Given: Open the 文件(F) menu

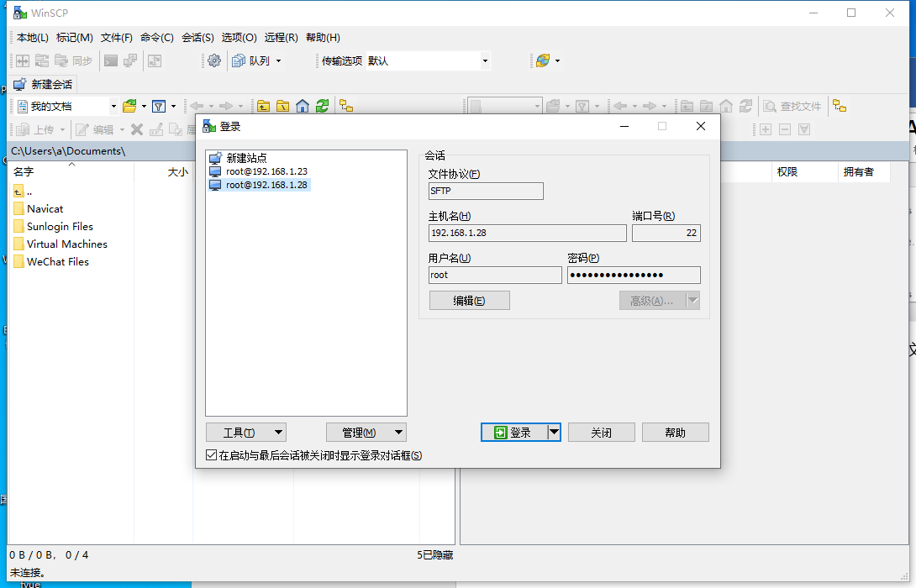Looking at the screenshot, I should pos(116,37).
